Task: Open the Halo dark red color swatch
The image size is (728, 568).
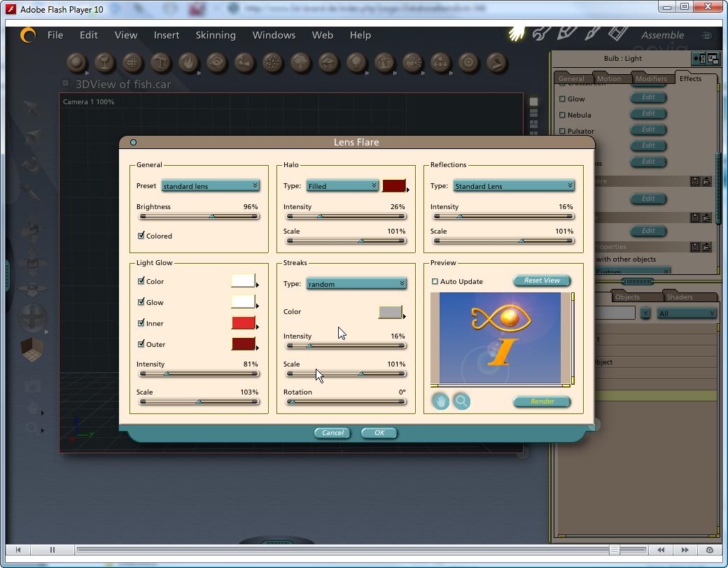Action: click(393, 185)
